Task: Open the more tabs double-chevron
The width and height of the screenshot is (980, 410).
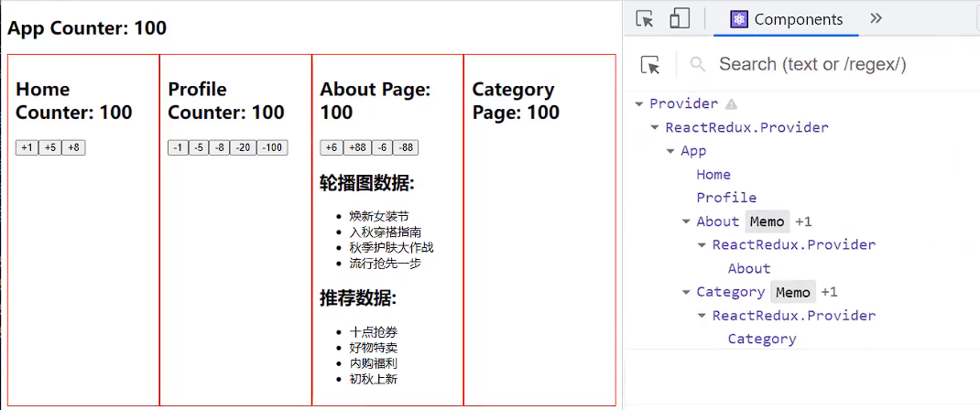Action: (876, 19)
